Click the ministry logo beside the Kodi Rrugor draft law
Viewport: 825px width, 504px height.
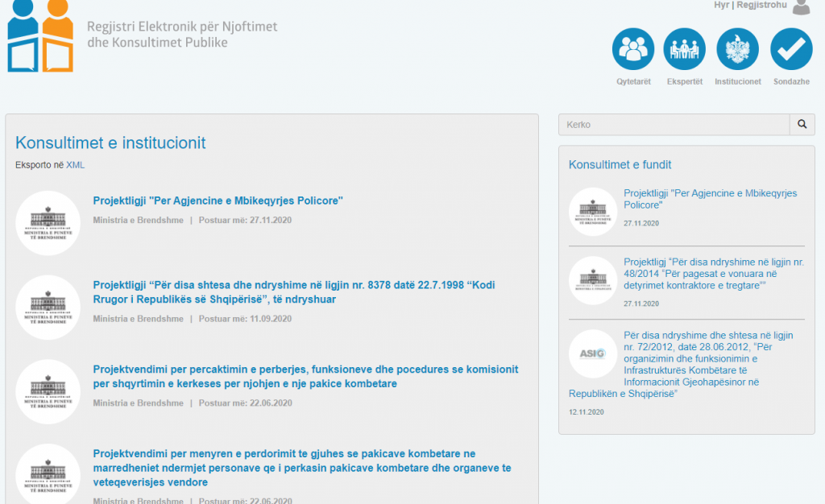tap(48, 308)
